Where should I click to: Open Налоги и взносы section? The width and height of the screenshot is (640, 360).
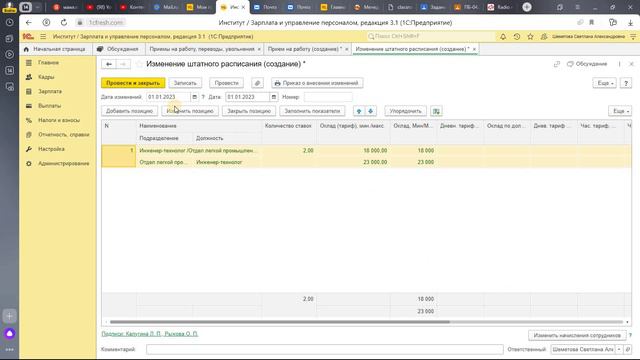[59, 120]
